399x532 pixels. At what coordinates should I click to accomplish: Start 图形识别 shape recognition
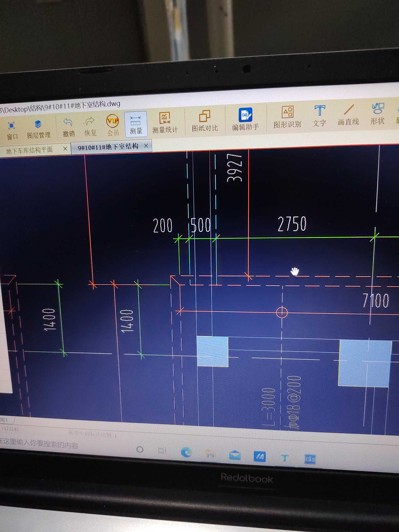pos(287,117)
